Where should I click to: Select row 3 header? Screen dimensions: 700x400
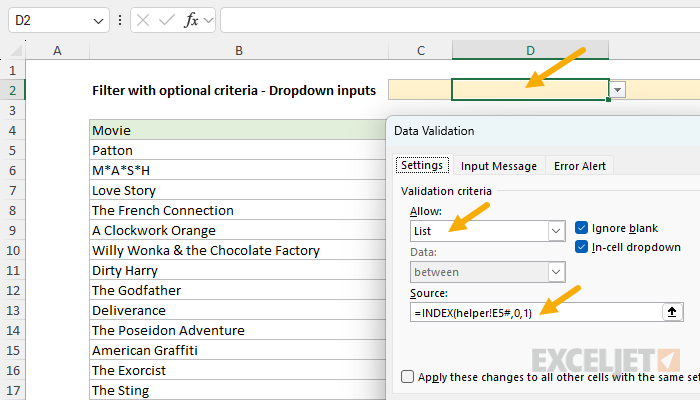(x=12, y=110)
